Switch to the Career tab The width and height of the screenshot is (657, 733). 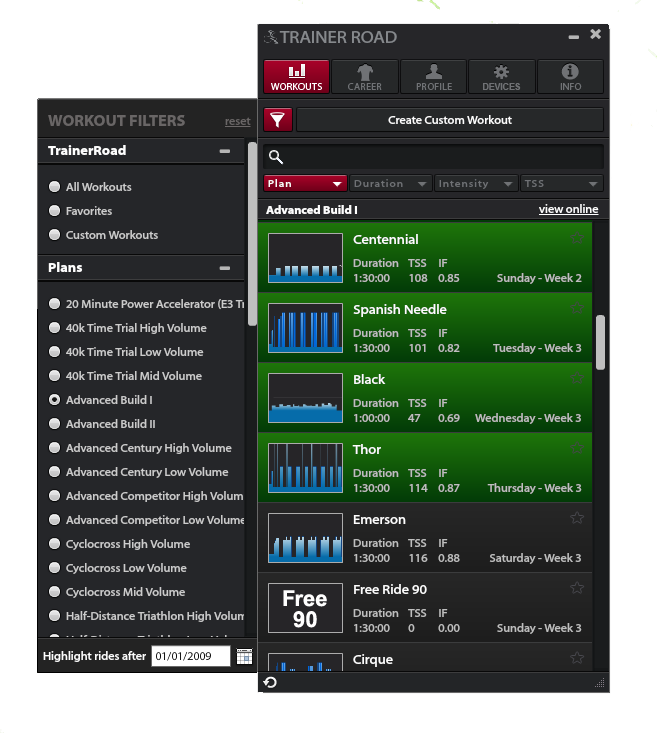pyautogui.click(x=365, y=77)
